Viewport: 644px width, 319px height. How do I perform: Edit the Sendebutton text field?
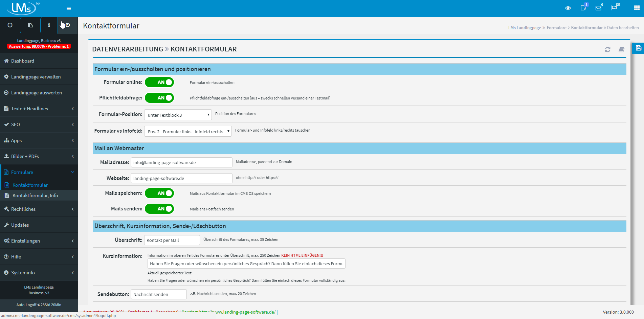point(158,294)
